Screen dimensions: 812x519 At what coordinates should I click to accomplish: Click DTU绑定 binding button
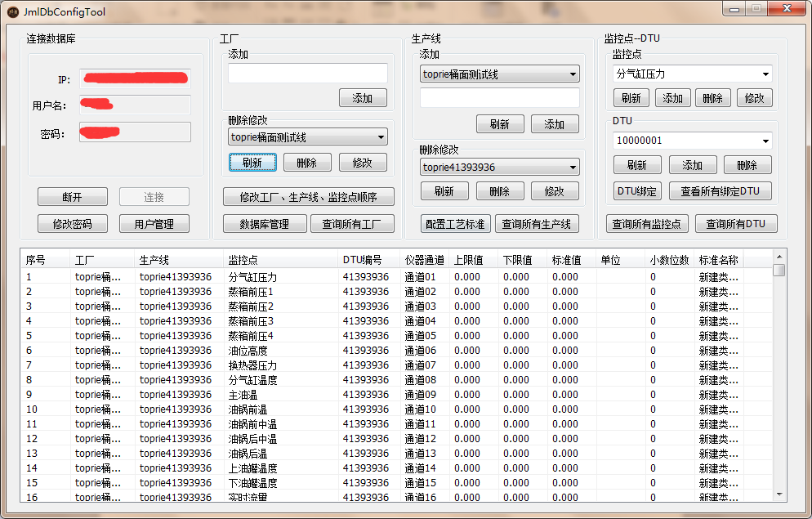[x=637, y=191]
